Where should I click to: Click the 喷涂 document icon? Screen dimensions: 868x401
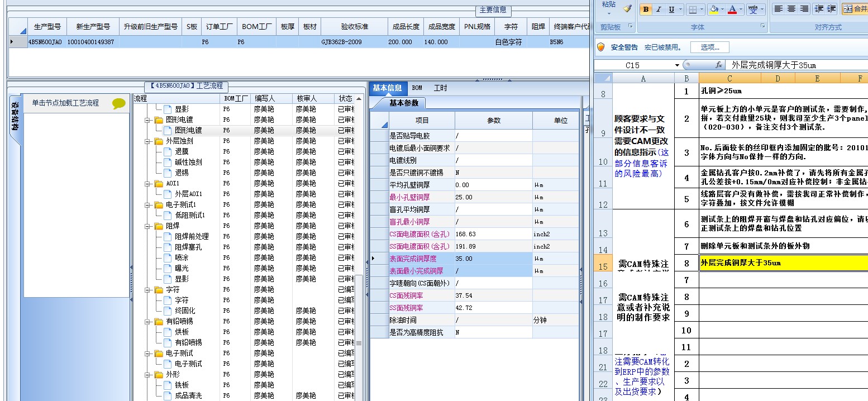click(168, 258)
